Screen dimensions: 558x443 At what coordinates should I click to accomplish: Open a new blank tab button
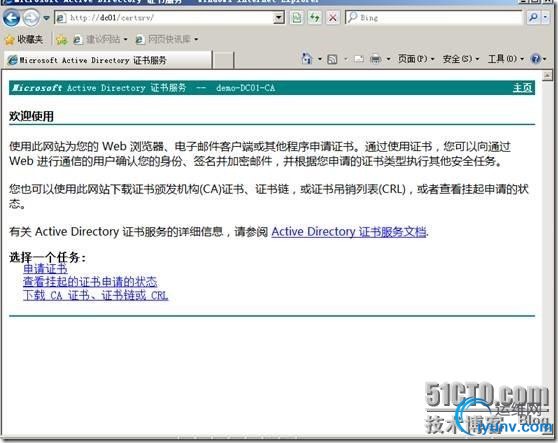[x=223, y=60]
